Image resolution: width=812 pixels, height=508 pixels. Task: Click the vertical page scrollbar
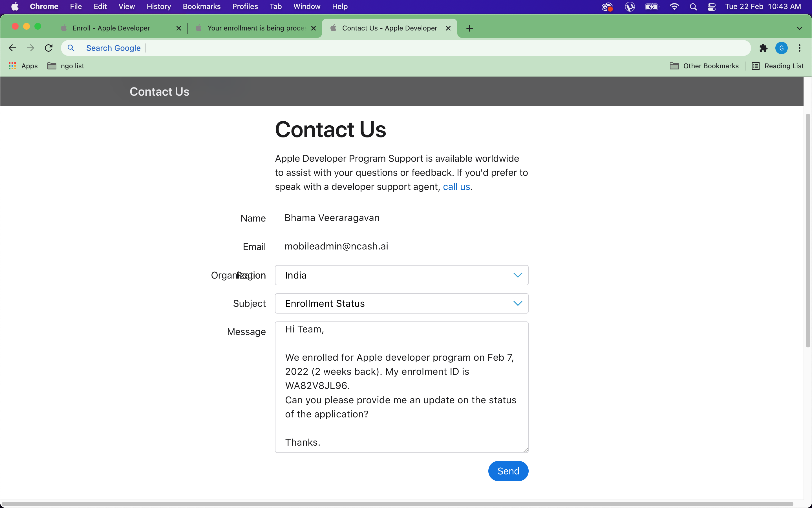point(808,231)
